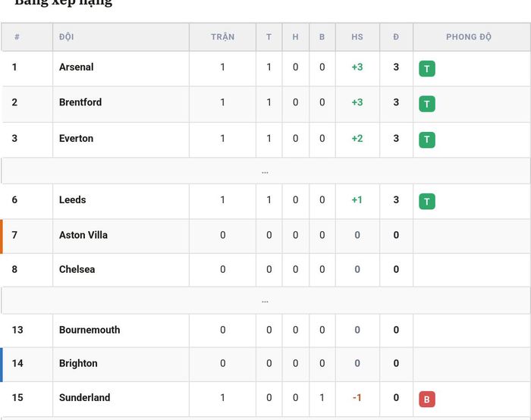531x420 pixels.
Task: Click Everton team name in table
Action: 76,139
